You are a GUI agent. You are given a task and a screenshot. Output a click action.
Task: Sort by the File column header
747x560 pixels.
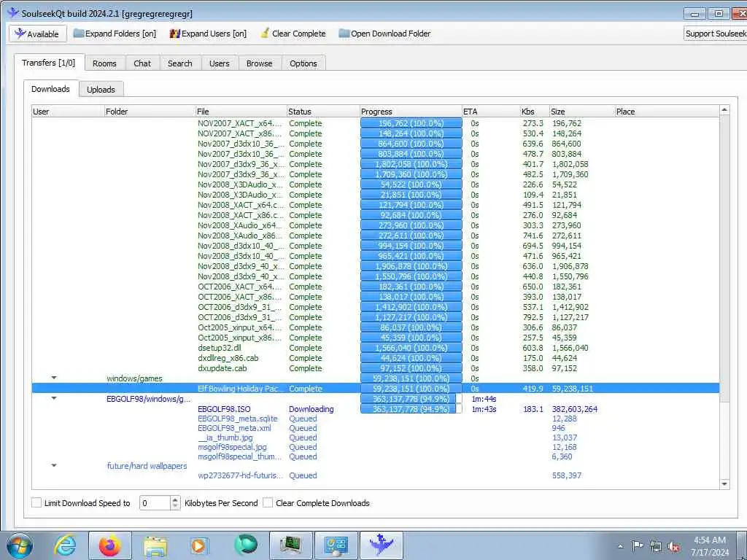(241, 112)
